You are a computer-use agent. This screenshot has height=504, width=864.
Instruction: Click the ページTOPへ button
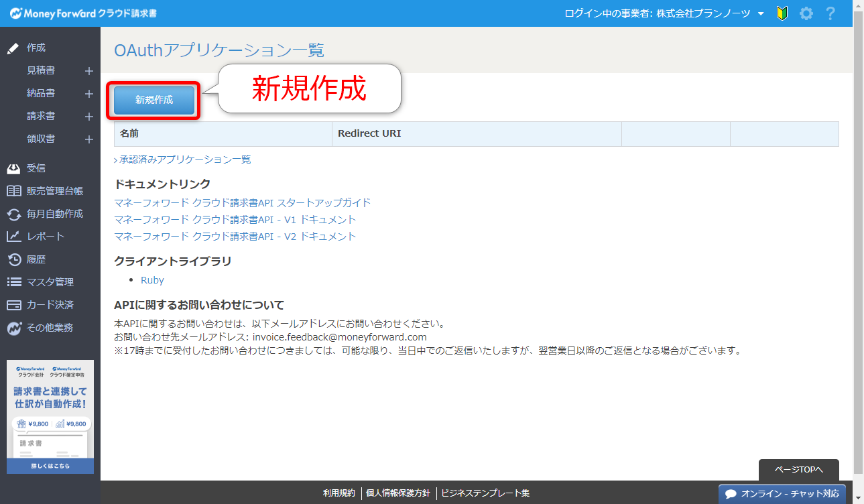click(798, 470)
